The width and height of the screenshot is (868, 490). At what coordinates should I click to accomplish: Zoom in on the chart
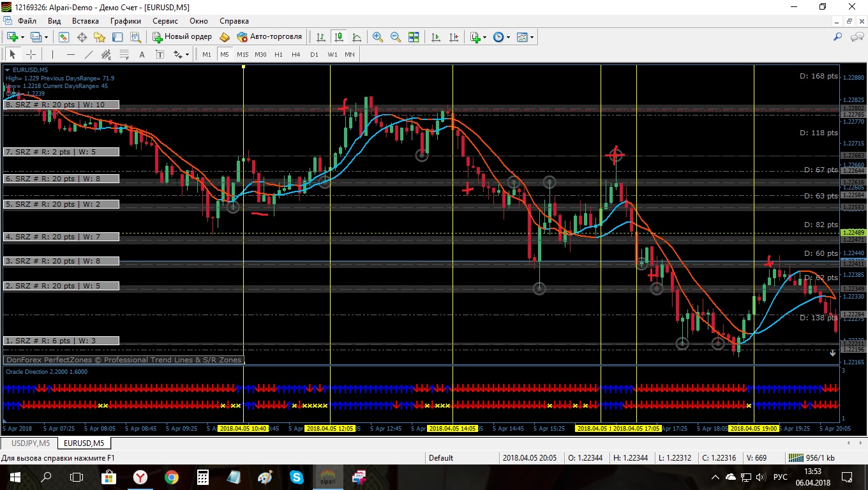pyautogui.click(x=378, y=37)
